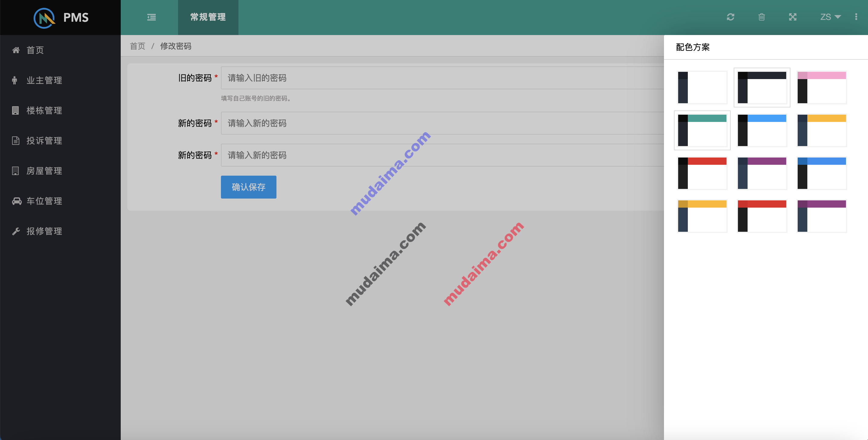The height and width of the screenshot is (440, 868).
Task: Open 楼栋管理 in the sidebar
Action: 60,110
